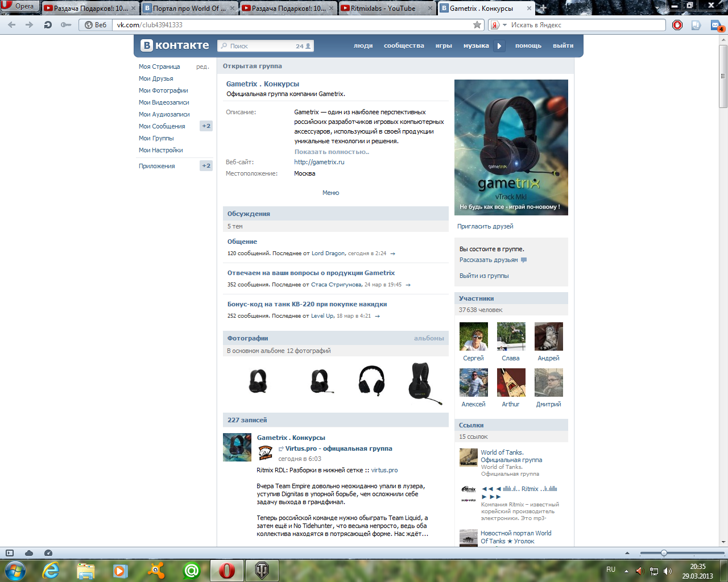Click the arrow after Lord Dragon's last message

(x=392, y=253)
